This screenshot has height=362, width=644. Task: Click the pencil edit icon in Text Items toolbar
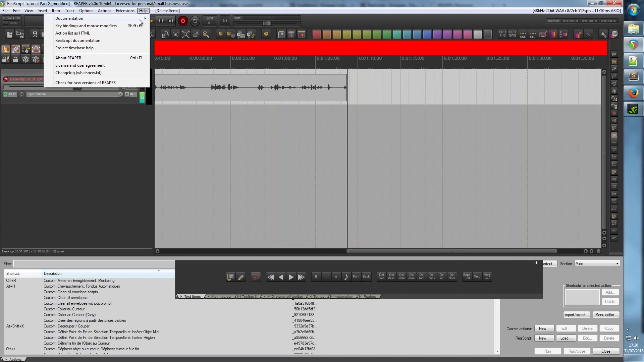click(241, 277)
